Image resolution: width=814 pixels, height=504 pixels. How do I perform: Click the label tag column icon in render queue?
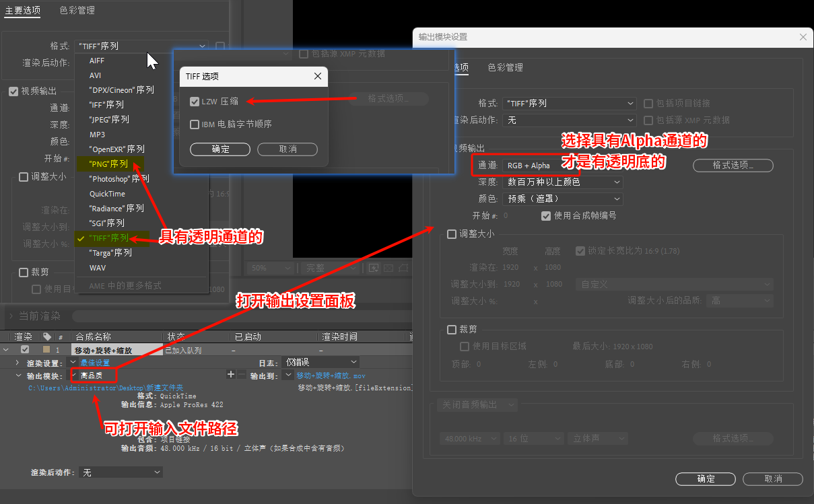pyautogui.click(x=46, y=336)
